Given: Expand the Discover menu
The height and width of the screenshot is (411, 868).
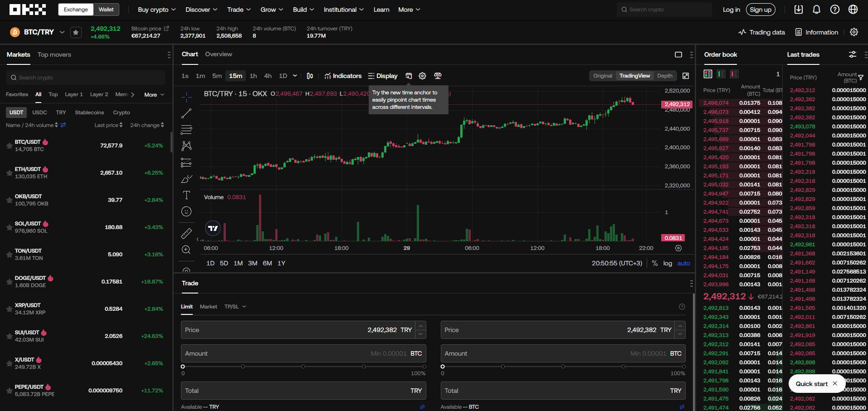Looking at the screenshot, I should click(x=201, y=10).
